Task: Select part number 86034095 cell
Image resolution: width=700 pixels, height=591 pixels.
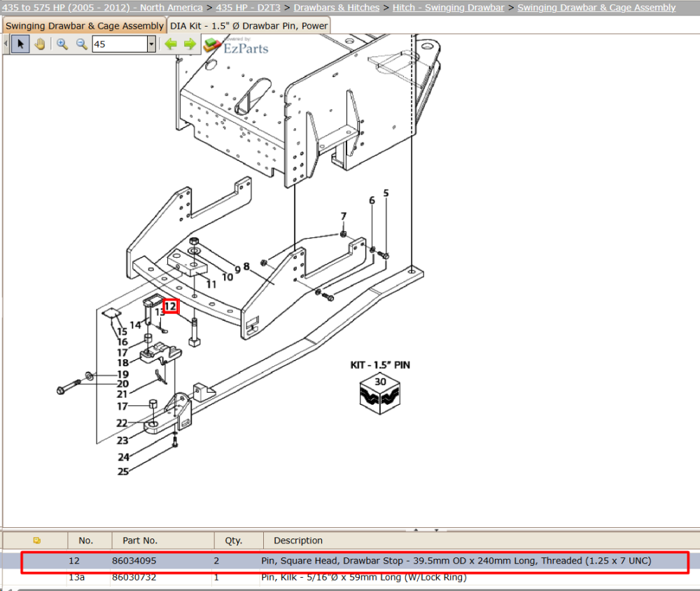Action: pyautogui.click(x=134, y=561)
